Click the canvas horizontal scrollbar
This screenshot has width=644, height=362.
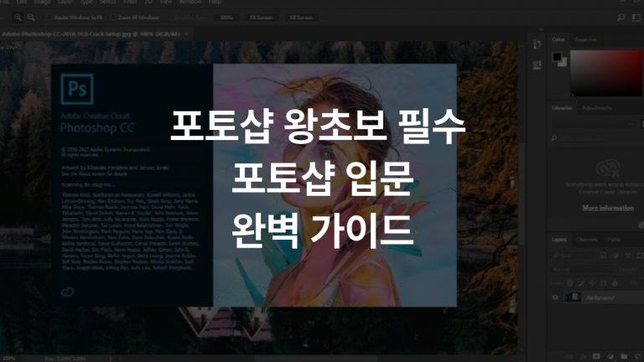(316, 359)
